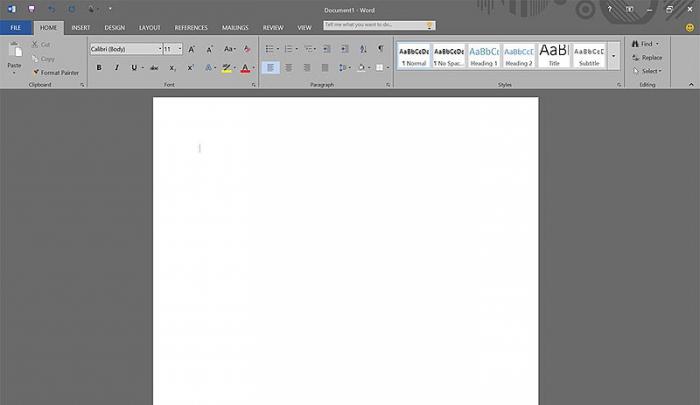Apply Bold formatting
Screen dimensions: 700x405
pos(98,68)
